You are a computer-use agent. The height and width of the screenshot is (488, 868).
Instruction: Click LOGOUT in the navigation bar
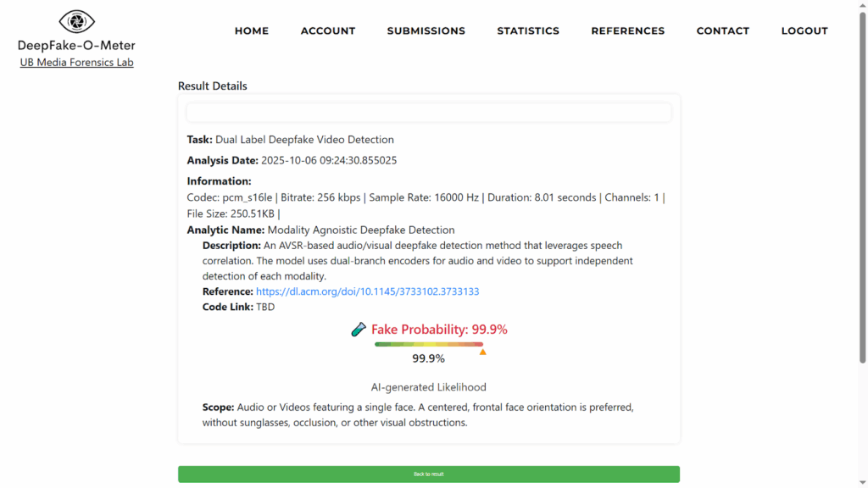coord(804,30)
